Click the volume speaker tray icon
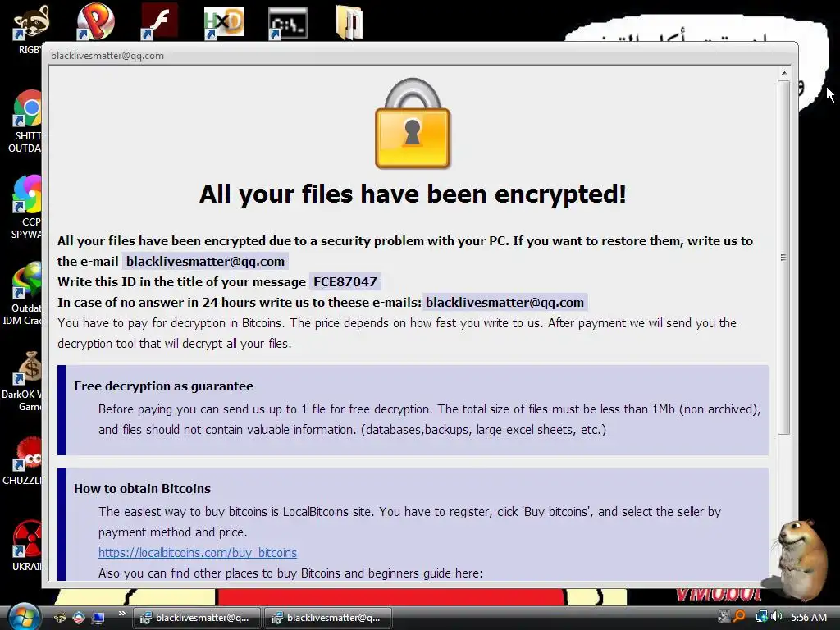This screenshot has width=840, height=630. click(x=777, y=617)
